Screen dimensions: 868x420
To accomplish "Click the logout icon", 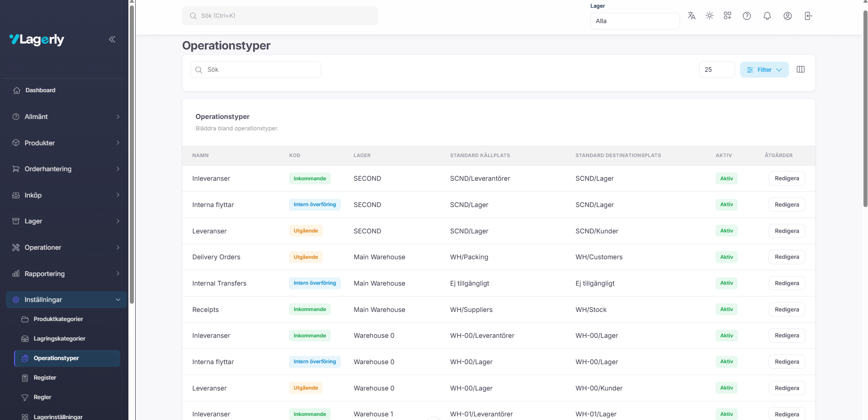I will click(x=808, y=16).
